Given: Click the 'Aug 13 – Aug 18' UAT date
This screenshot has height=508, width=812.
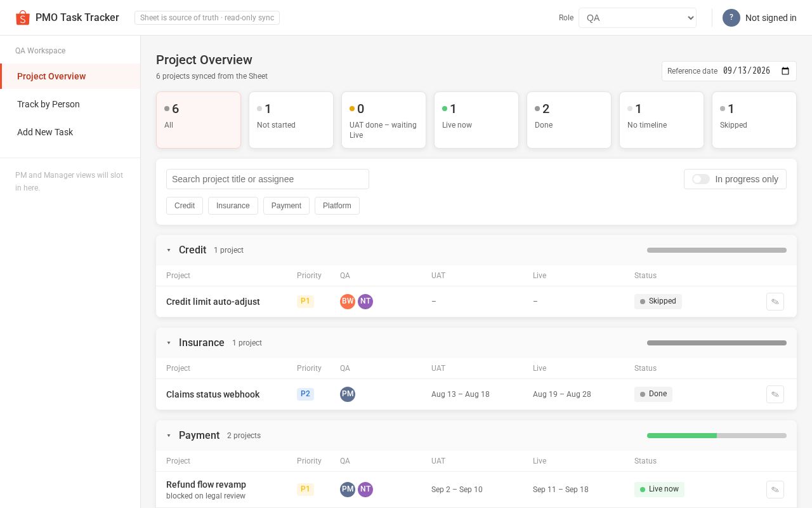Looking at the screenshot, I should [x=461, y=394].
